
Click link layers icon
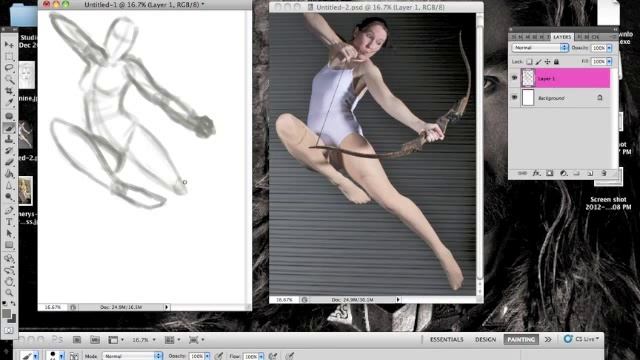(x=522, y=173)
